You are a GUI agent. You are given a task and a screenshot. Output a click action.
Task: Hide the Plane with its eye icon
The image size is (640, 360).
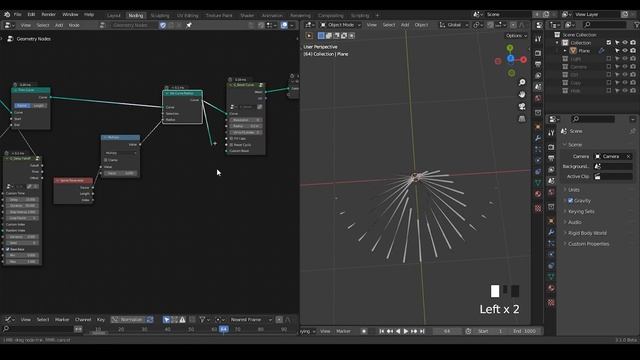pyautogui.click(x=625, y=51)
